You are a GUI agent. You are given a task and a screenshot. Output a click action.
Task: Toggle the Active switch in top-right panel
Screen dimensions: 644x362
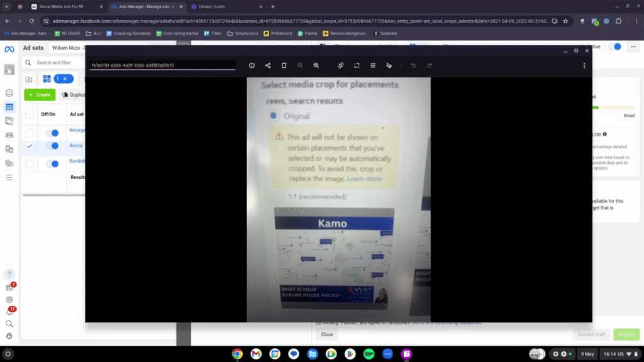(615, 47)
